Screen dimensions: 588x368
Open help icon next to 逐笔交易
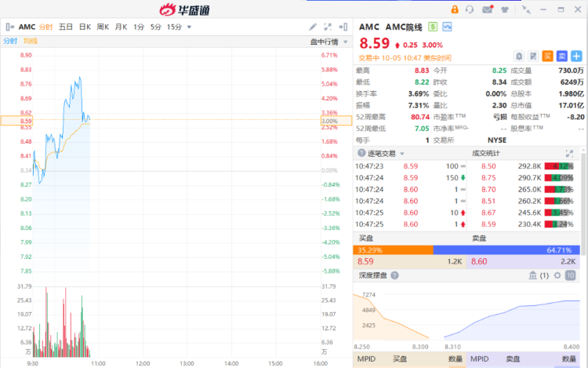pos(361,153)
